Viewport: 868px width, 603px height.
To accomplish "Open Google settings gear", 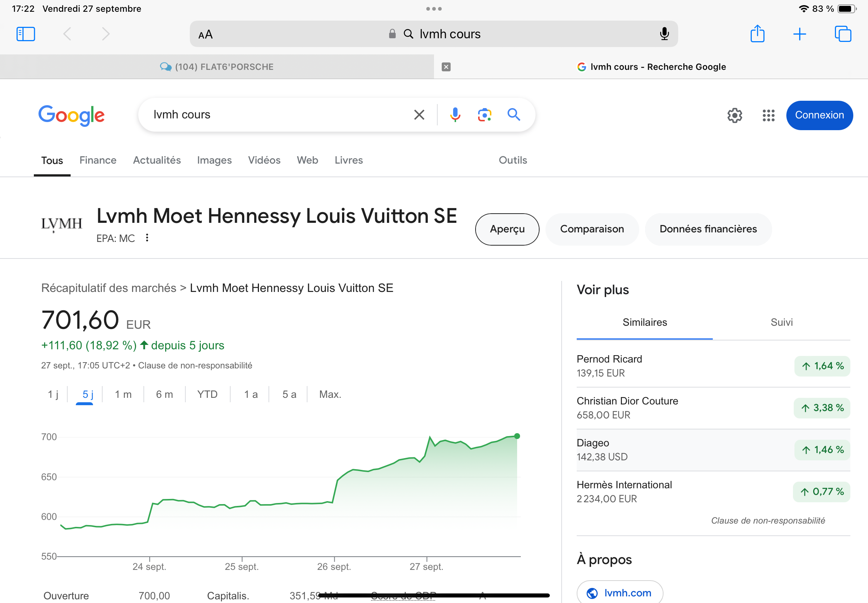I will (x=734, y=115).
